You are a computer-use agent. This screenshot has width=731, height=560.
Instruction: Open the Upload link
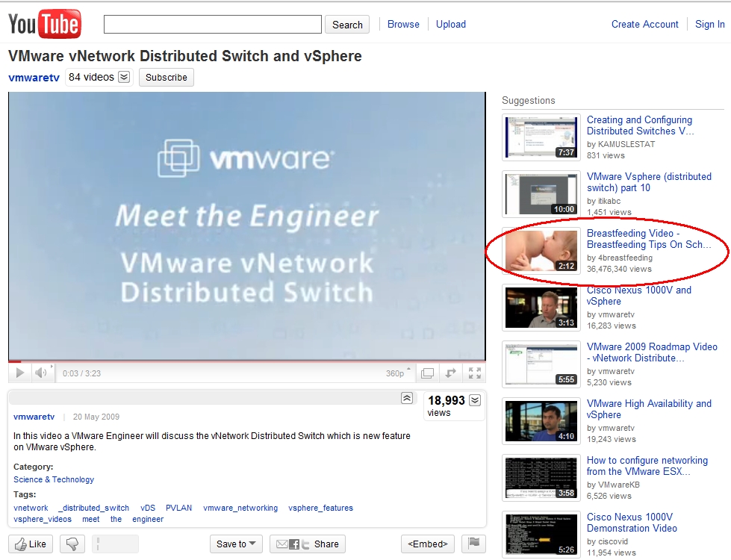coord(451,24)
